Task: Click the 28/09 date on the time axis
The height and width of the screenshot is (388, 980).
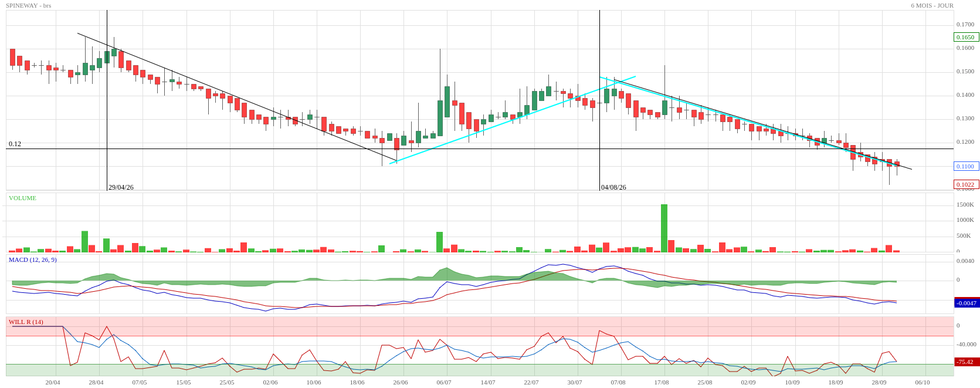Action: coord(879,382)
